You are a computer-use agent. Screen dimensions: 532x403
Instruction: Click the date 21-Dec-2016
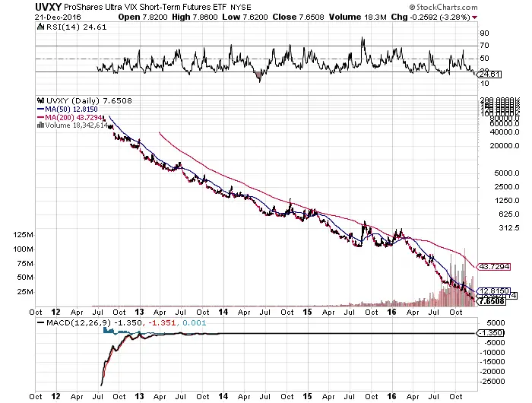pyautogui.click(x=58, y=17)
